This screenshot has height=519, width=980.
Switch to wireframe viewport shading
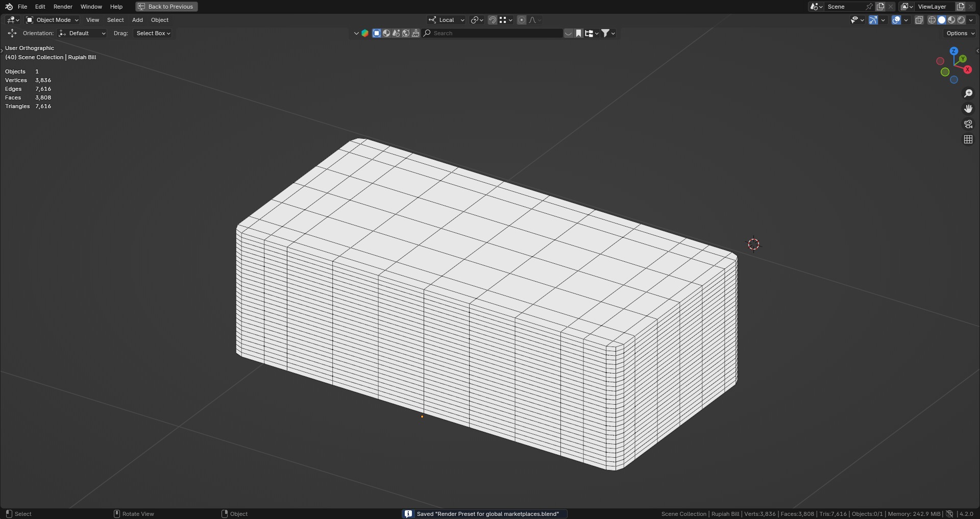point(932,20)
